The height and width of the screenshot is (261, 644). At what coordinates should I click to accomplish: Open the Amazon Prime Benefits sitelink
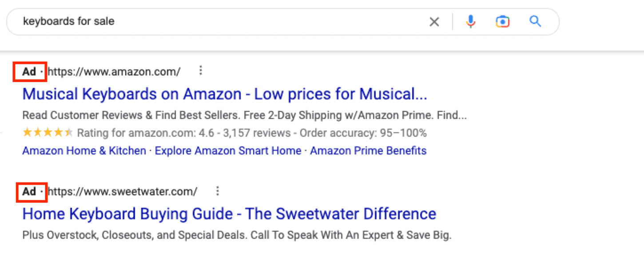point(368,150)
